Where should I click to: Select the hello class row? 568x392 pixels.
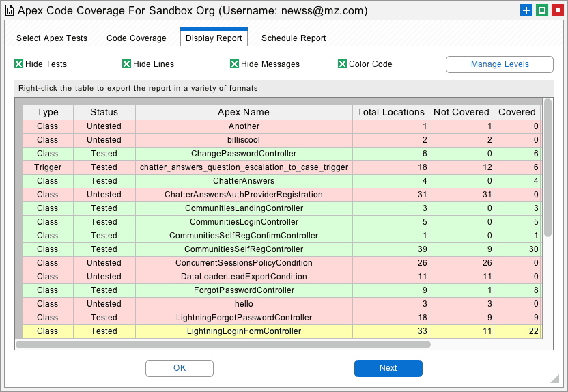281,304
